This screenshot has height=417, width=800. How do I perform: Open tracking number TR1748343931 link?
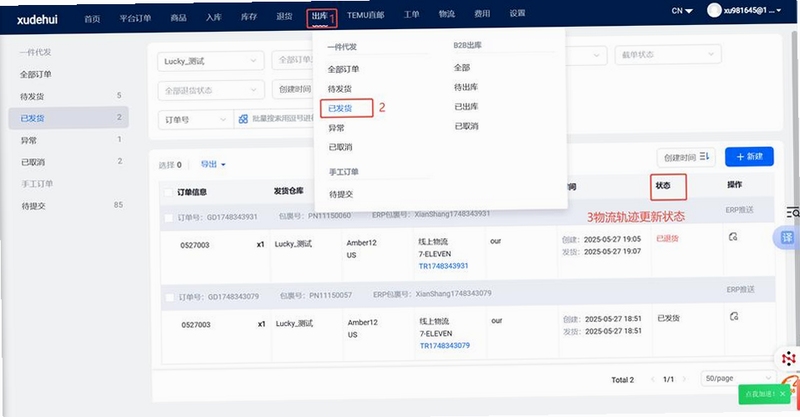tap(443, 266)
